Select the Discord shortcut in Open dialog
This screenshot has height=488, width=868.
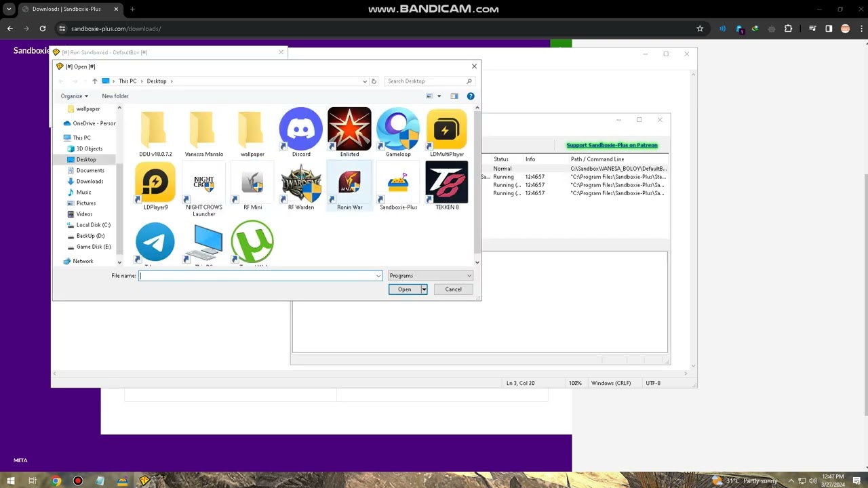coord(301,132)
